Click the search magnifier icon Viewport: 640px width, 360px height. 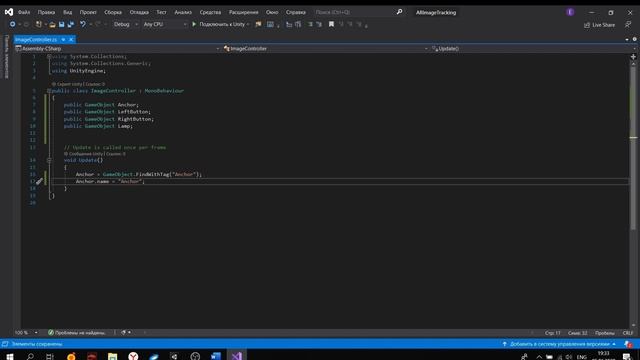(399, 12)
